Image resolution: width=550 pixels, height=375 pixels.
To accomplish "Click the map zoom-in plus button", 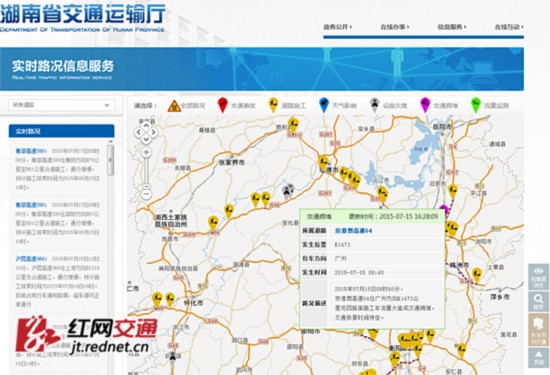I will coord(146,152).
